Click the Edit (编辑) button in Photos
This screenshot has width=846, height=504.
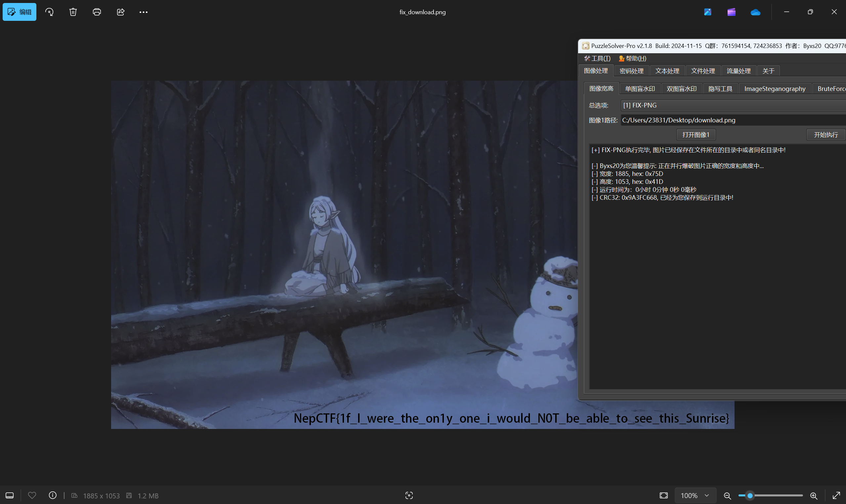[x=20, y=12]
